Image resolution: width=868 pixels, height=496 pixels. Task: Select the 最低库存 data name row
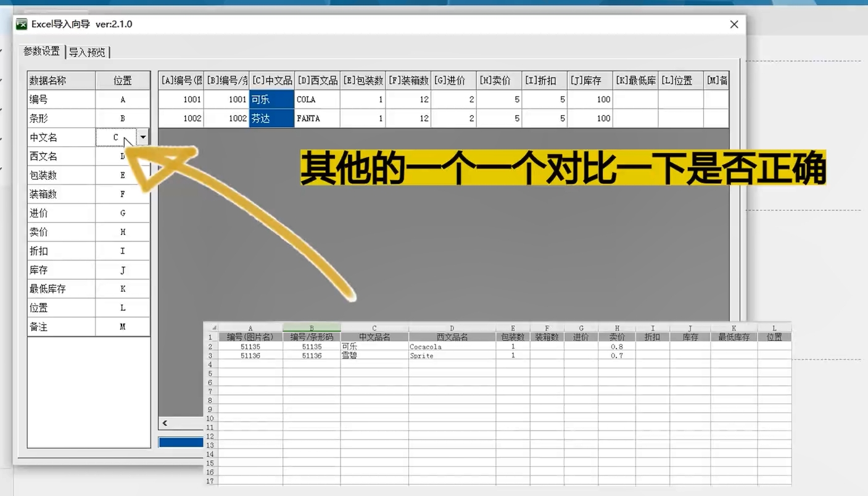click(x=62, y=289)
